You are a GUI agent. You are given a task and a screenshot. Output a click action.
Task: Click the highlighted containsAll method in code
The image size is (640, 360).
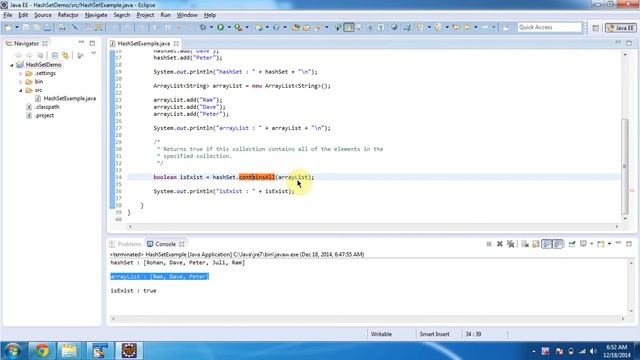[x=257, y=177]
